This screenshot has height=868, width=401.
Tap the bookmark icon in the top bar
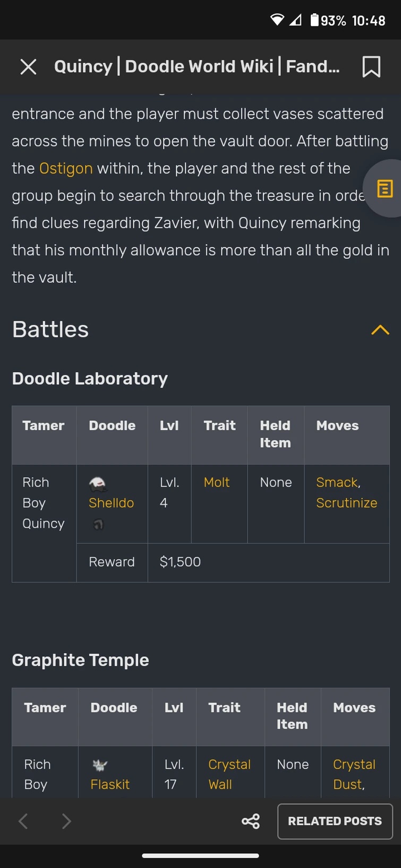(x=371, y=66)
